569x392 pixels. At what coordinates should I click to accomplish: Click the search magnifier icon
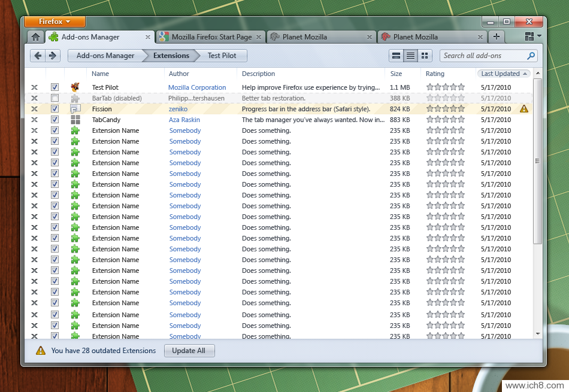(x=530, y=56)
